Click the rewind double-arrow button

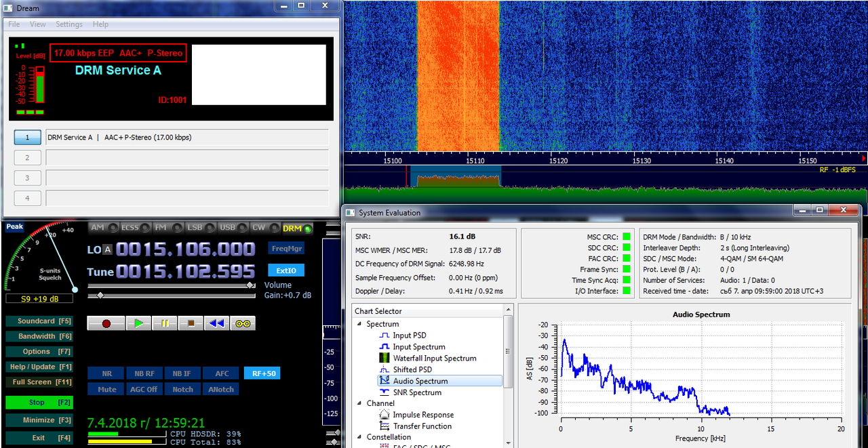click(x=216, y=323)
